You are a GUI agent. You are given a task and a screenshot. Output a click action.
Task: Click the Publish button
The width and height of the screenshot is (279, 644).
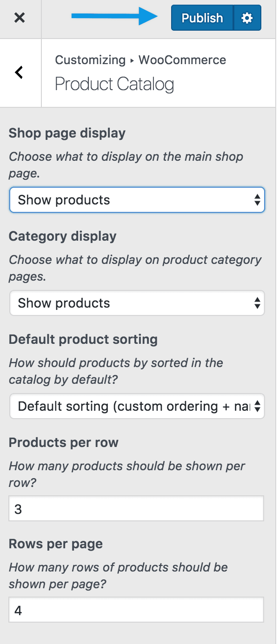pyautogui.click(x=202, y=18)
